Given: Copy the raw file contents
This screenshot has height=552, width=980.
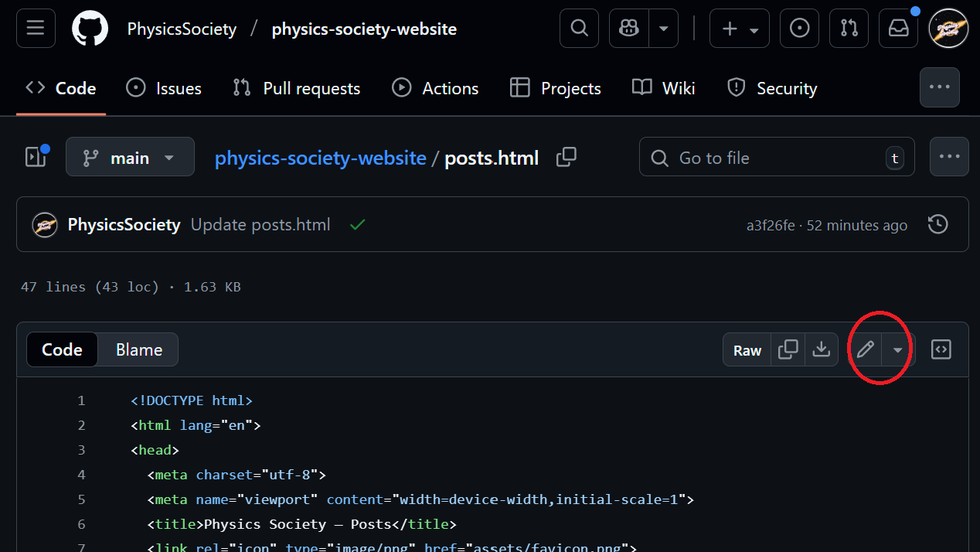Looking at the screenshot, I should click(x=788, y=349).
